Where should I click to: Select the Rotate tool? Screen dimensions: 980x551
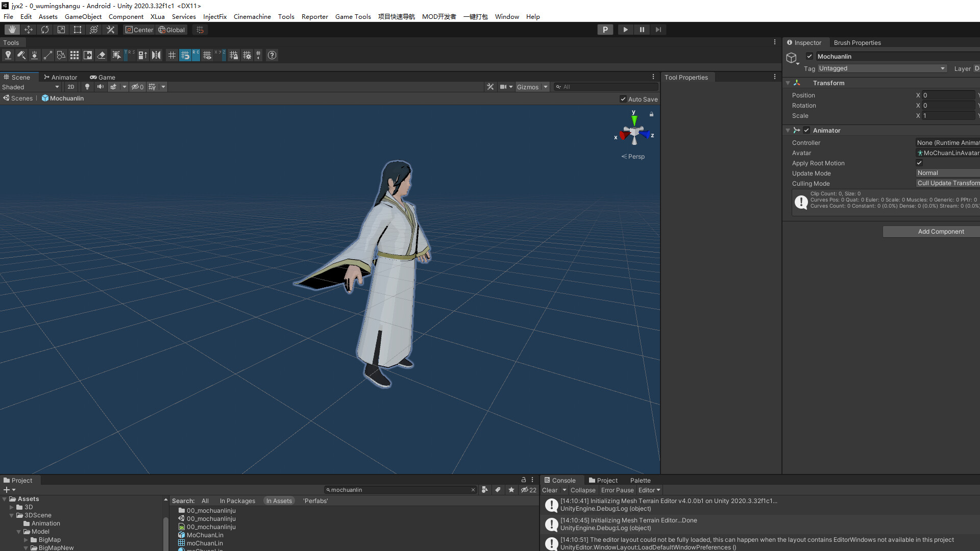[45, 29]
